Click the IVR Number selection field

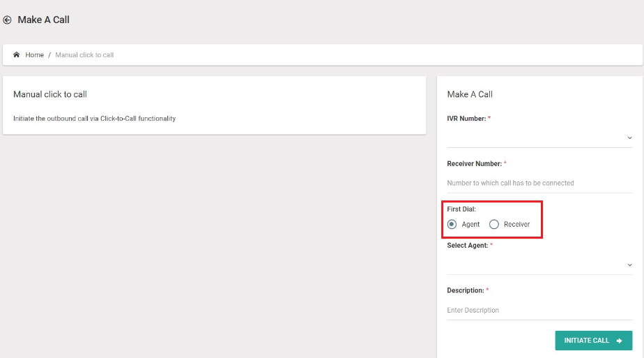coord(539,137)
